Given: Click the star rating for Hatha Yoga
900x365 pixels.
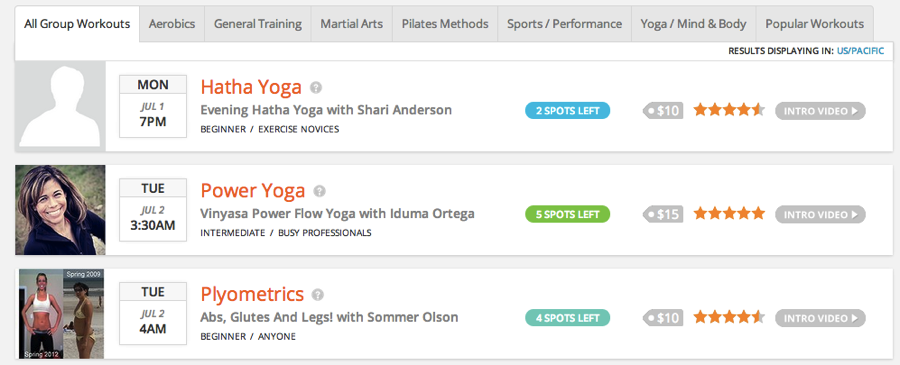Looking at the screenshot, I should (x=729, y=110).
